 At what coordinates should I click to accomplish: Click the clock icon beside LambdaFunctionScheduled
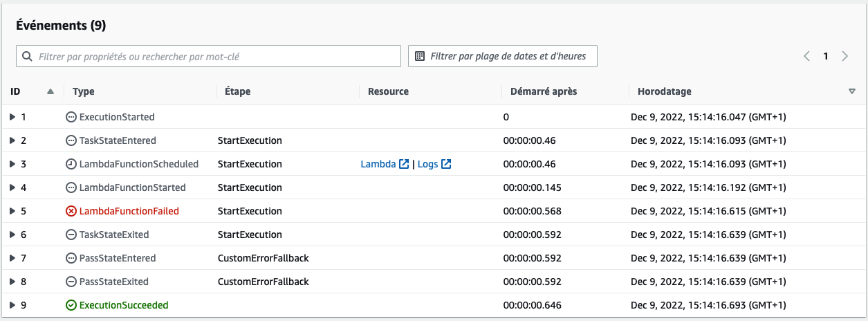[71, 164]
